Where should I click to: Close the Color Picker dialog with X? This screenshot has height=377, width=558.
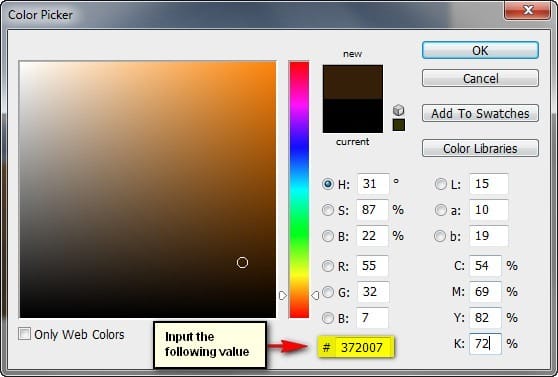527,10
